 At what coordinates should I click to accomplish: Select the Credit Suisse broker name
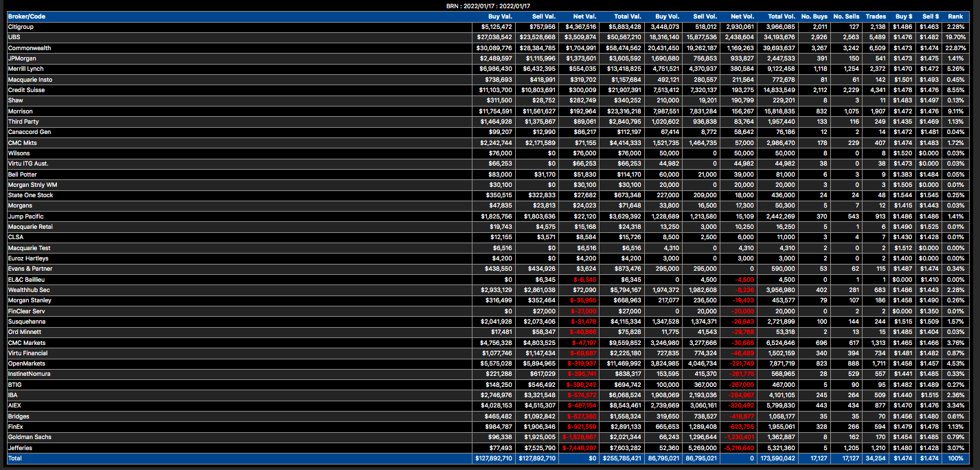25,90
